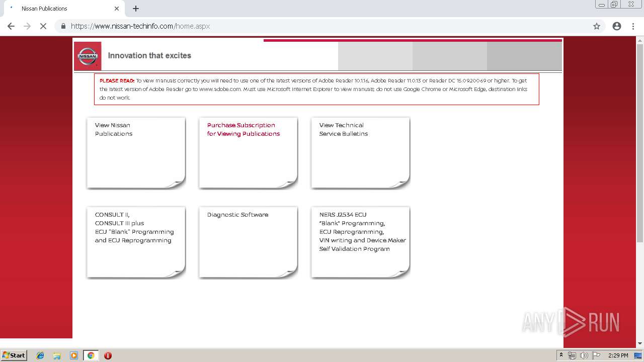Launch Internet Explorer from the taskbar

[x=40, y=355]
